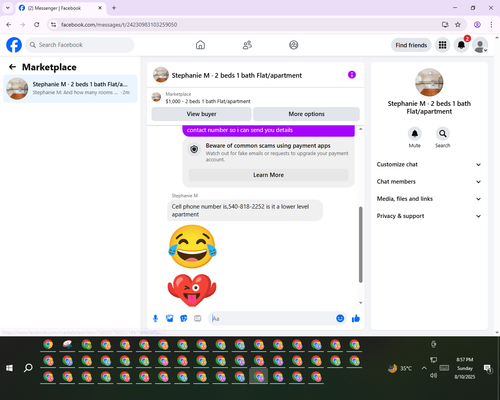Click the winking heart sticker
500x400 pixels.
pos(192,290)
